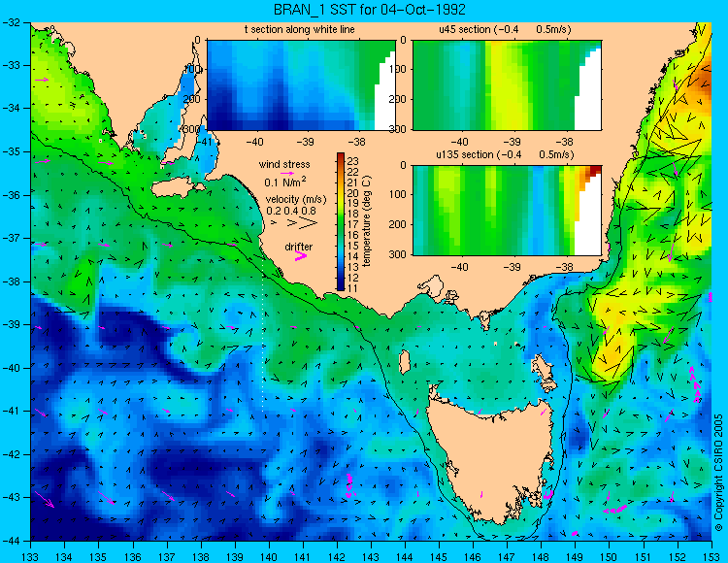Open the u135 section inset plot

click(x=507, y=210)
